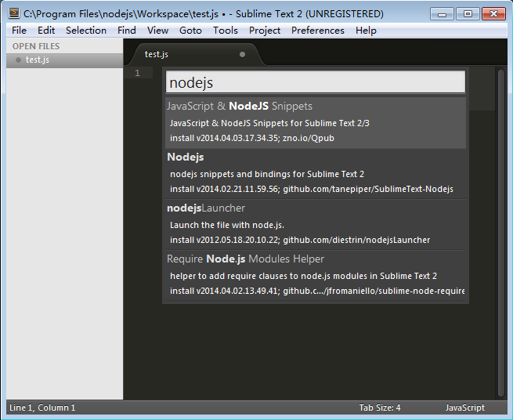This screenshot has height=420, width=513.
Task: Open the Help menu
Action: coord(366,31)
